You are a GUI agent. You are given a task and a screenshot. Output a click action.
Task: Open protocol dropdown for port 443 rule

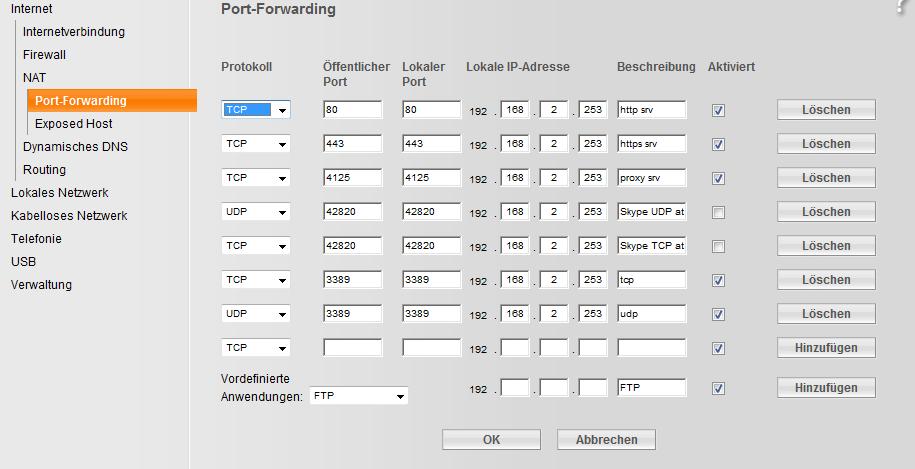tap(256, 144)
